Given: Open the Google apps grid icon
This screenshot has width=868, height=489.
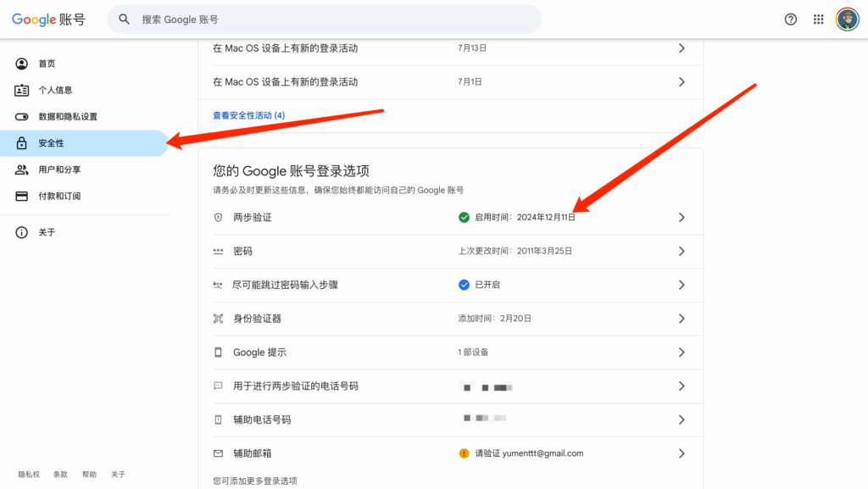Looking at the screenshot, I should click(x=818, y=19).
